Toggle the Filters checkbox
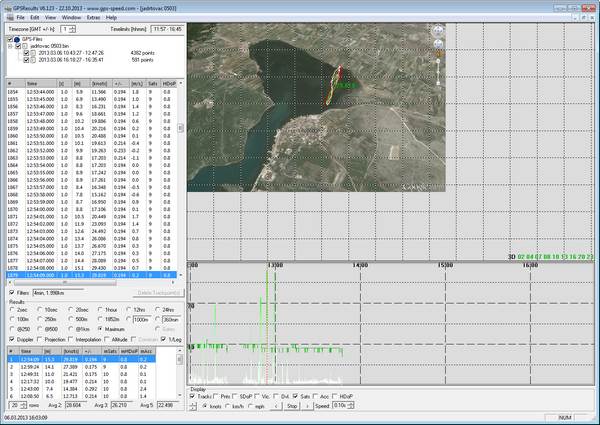Screen dimensions: 600x425 click(10, 291)
